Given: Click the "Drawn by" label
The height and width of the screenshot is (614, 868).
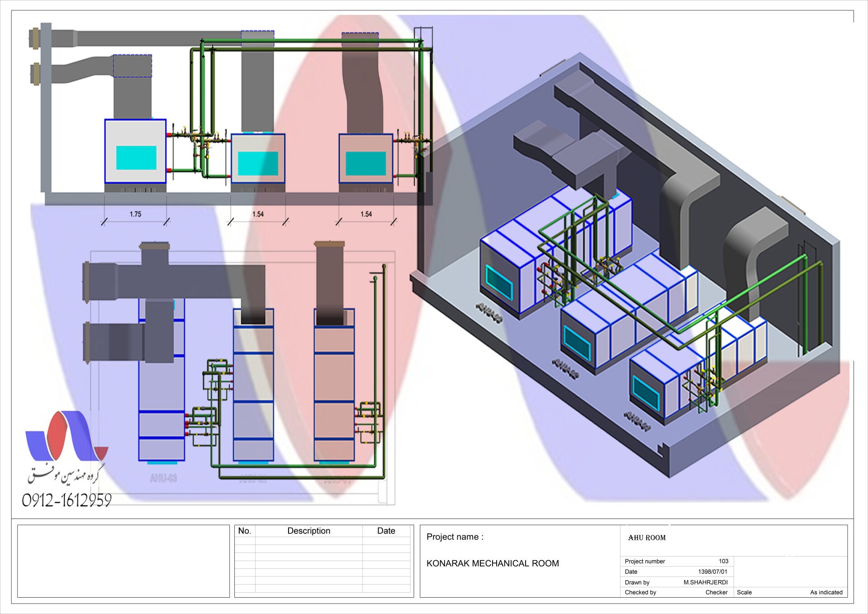Looking at the screenshot, I should pyautogui.click(x=637, y=582).
